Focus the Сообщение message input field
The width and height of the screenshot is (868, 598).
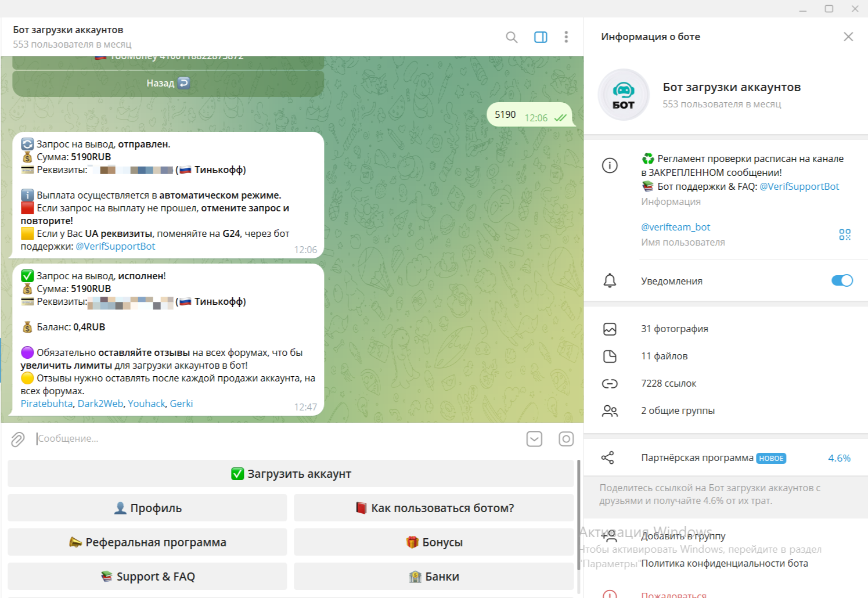click(279, 439)
